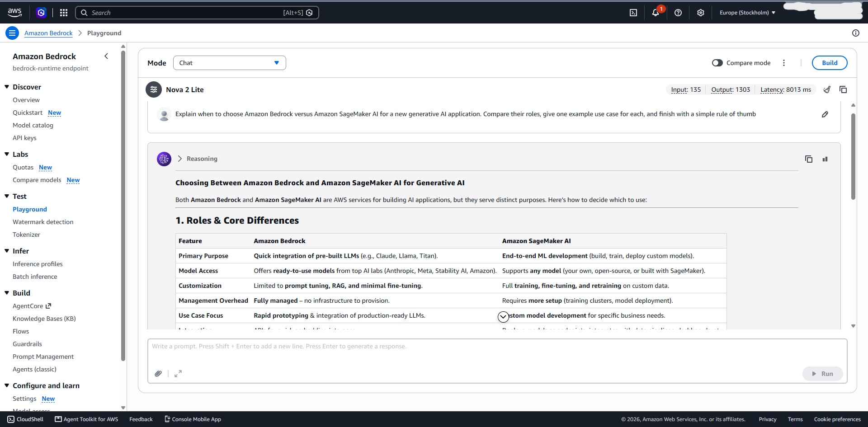Open the more options kebab menu
The height and width of the screenshot is (427, 868).
coord(784,63)
